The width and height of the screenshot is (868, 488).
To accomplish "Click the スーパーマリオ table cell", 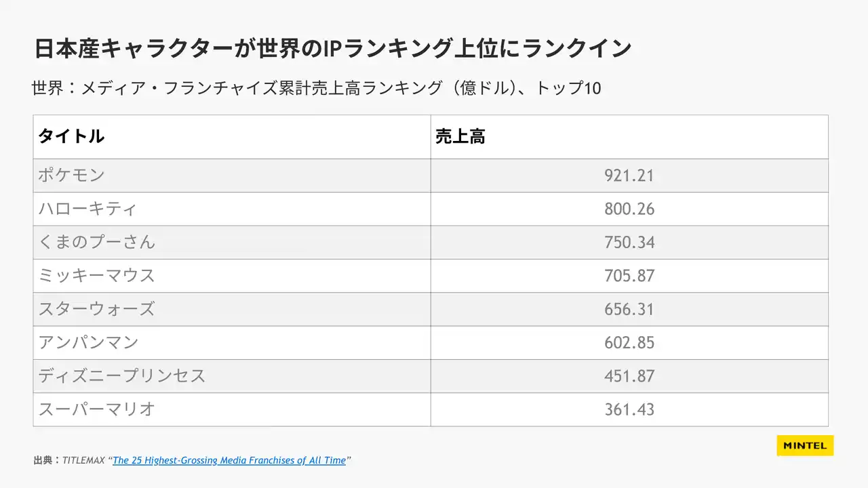I will (96, 409).
